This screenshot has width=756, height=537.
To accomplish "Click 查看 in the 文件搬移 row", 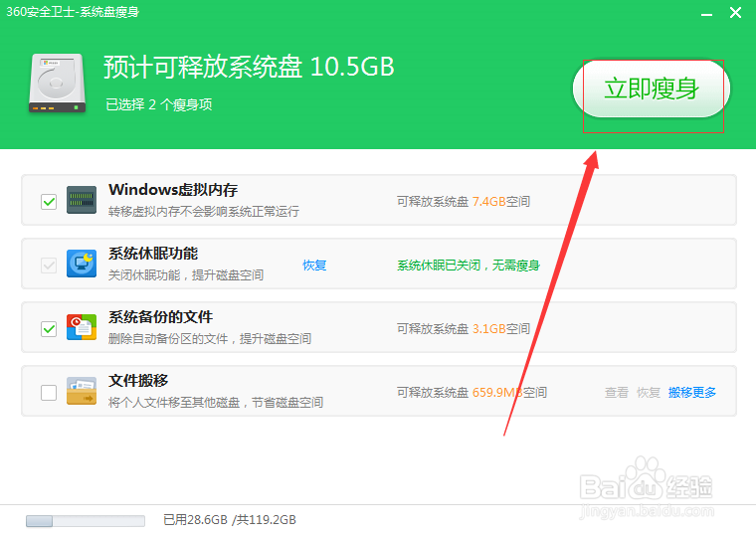I will pyautogui.click(x=617, y=393).
